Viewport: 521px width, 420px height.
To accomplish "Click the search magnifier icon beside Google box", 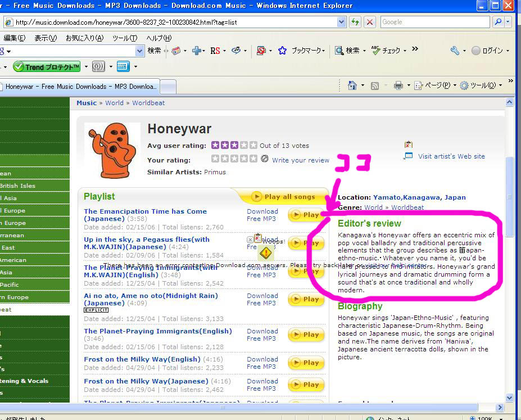I will click(x=498, y=22).
